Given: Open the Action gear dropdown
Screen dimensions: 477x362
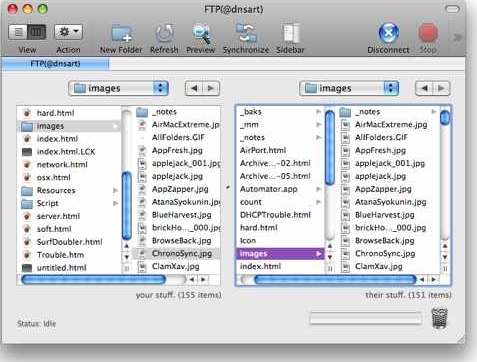Looking at the screenshot, I should [68, 32].
